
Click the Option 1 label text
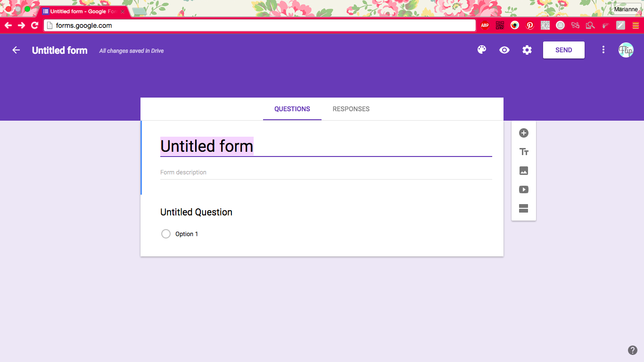tap(187, 234)
